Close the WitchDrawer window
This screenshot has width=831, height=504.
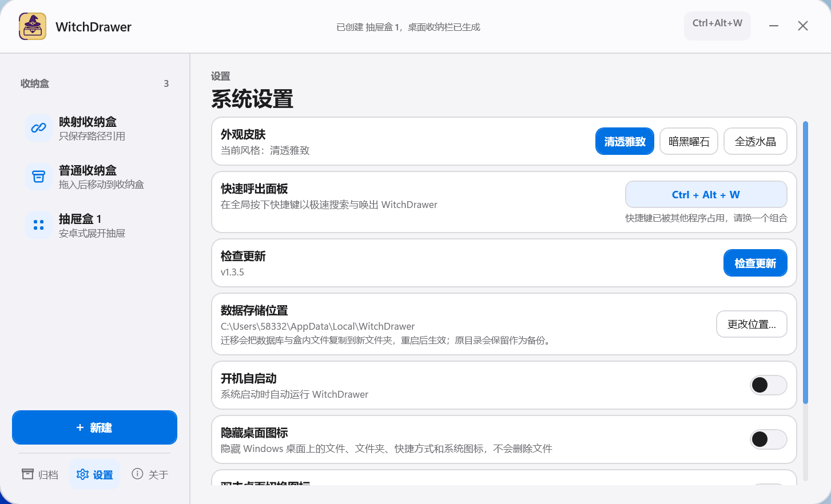(x=803, y=26)
